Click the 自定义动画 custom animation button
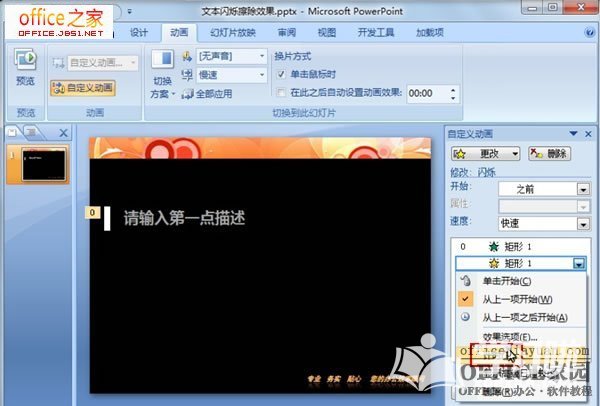Image resolution: width=600 pixels, height=406 pixels. [90, 88]
